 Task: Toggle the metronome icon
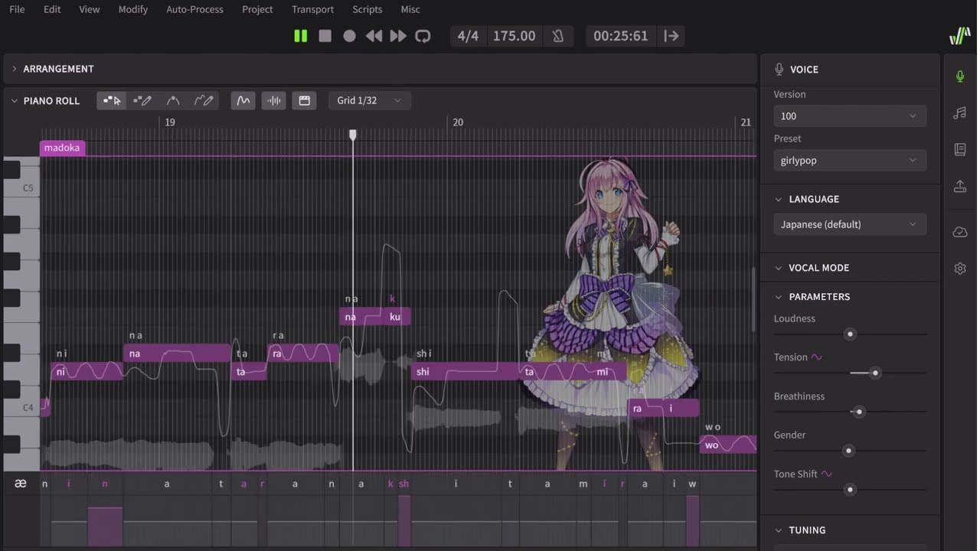coord(558,36)
